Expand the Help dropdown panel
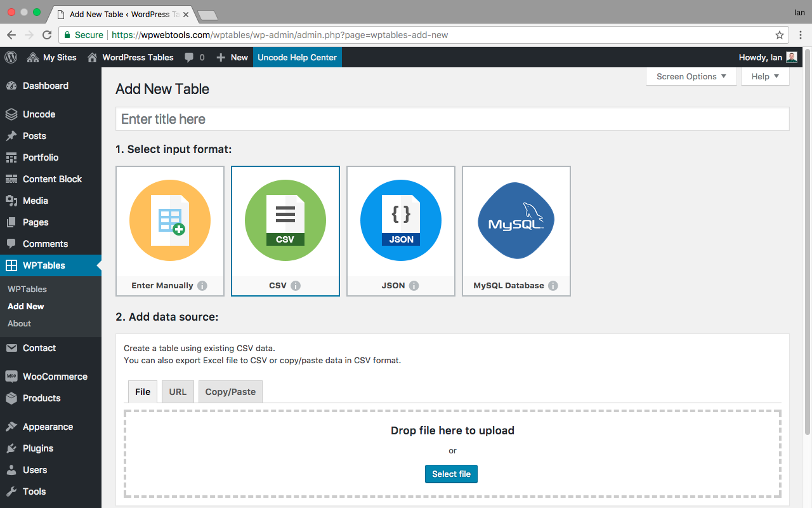The height and width of the screenshot is (508, 812). click(765, 76)
